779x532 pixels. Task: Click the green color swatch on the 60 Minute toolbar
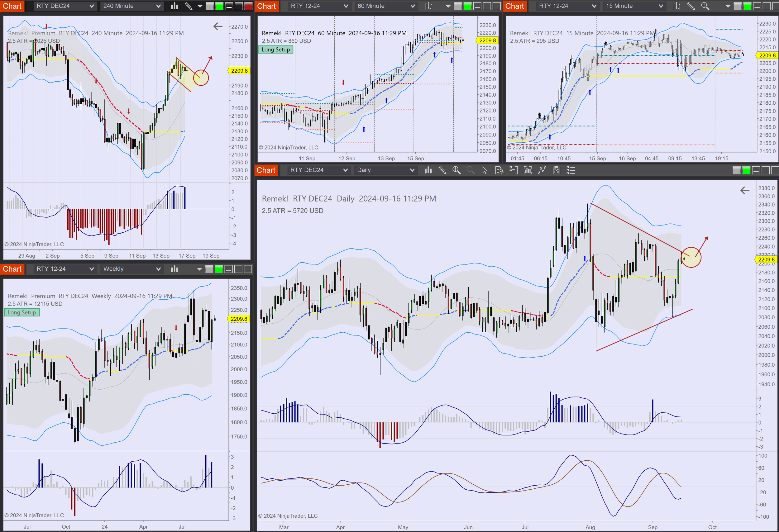(467, 6)
